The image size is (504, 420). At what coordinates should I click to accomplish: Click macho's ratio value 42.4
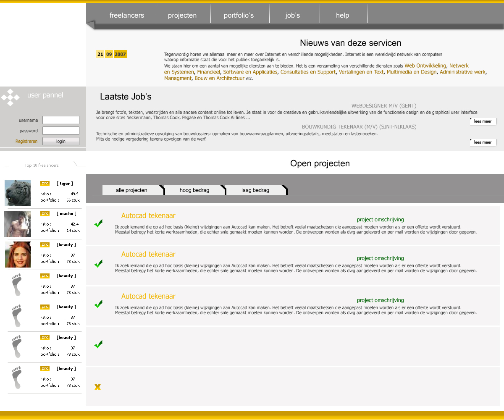pyautogui.click(x=74, y=224)
